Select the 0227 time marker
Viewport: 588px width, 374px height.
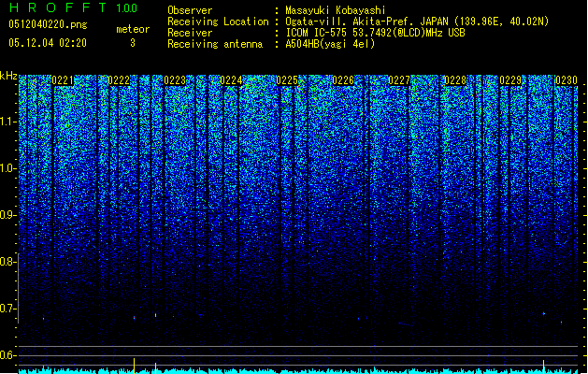pyautogui.click(x=399, y=80)
